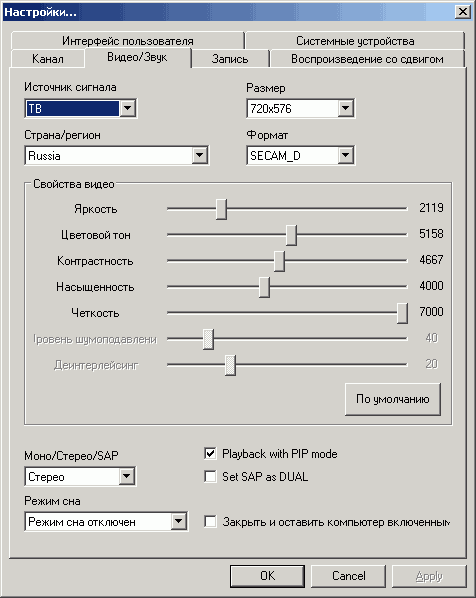The image size is (476, 598).
Task: Open the Источник сигнала dropdown
Action: click(x=127, y=109)
